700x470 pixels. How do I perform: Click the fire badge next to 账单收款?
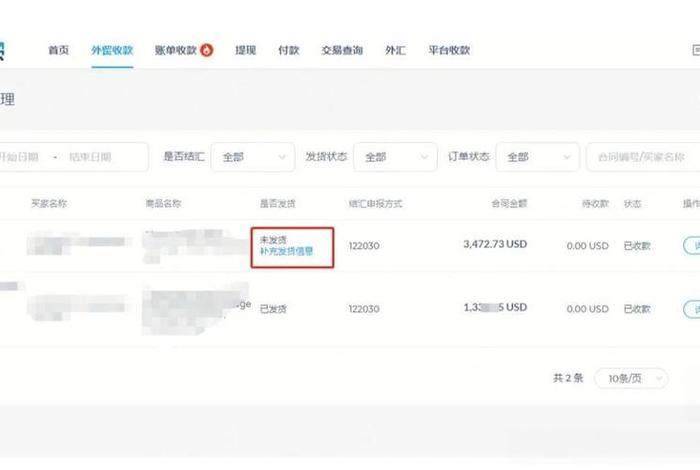point(207,50)
